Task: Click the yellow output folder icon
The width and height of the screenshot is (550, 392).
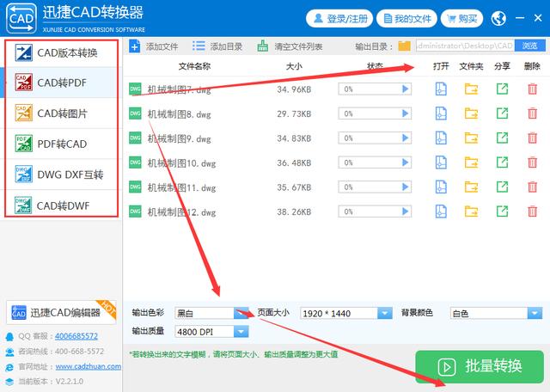Action: [x=404, y=46]
